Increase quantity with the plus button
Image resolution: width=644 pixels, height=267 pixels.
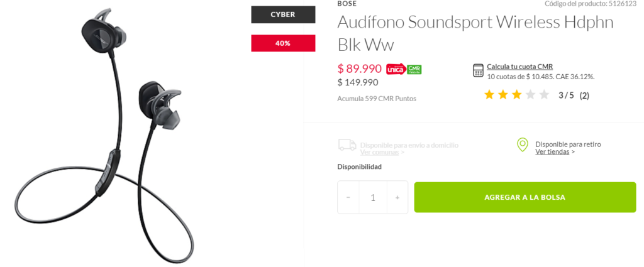(397, 197)
